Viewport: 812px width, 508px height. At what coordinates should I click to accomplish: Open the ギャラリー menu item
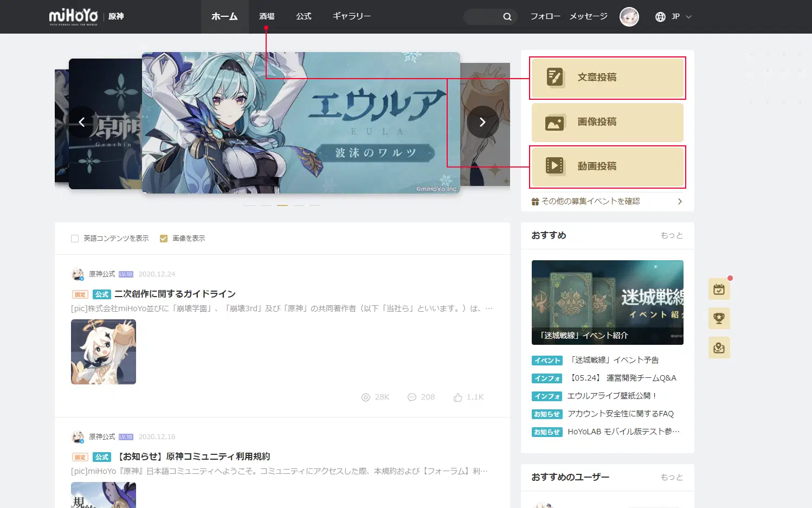[x=351, y=16]
